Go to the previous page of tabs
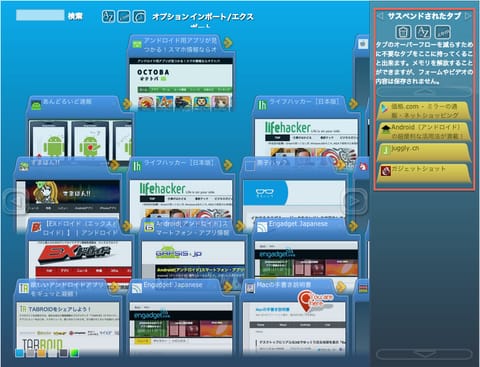 14,201
